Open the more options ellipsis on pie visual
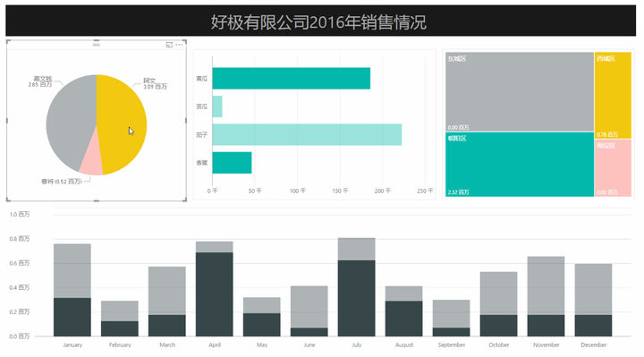The width and height of the screenshot is (644, 357). [179, 45]
